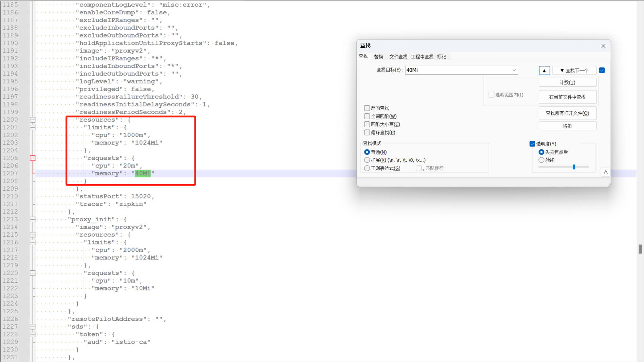Click the 取消 button

coord(567,126)
